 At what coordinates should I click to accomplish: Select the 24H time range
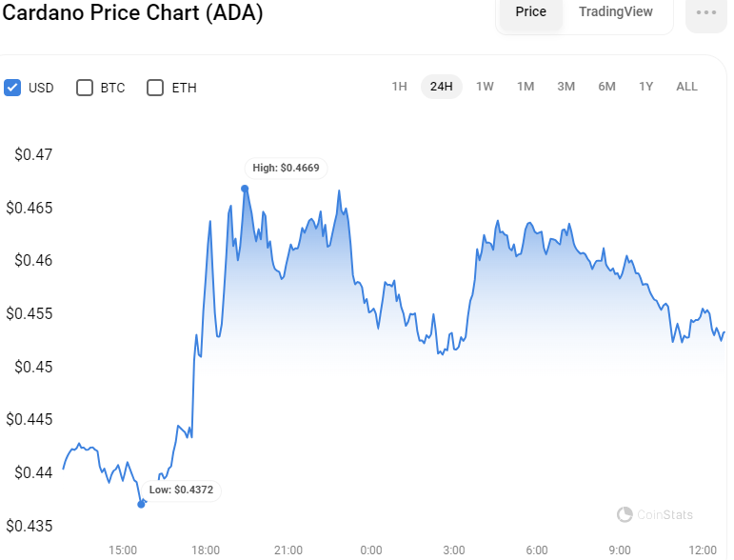coord(442,87)
